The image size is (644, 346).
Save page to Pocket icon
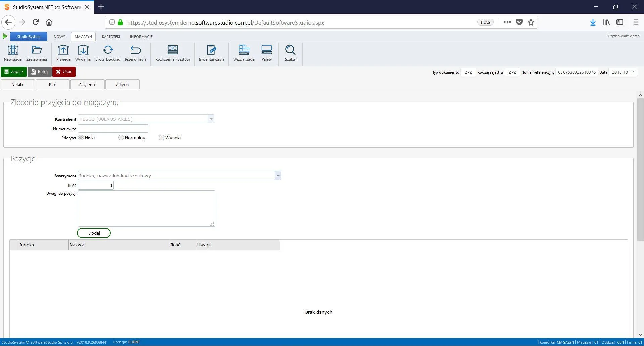[519, 22]
